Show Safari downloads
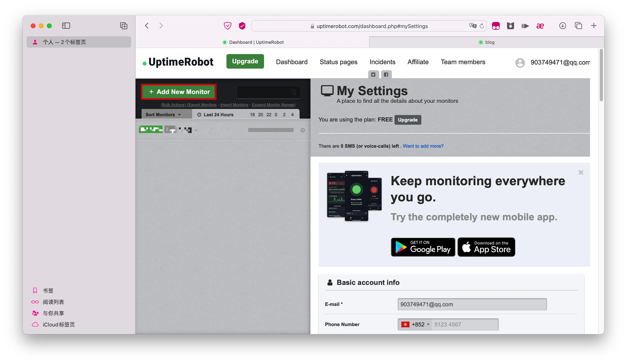This screenshot has width=627, height=364. [563, 26]
